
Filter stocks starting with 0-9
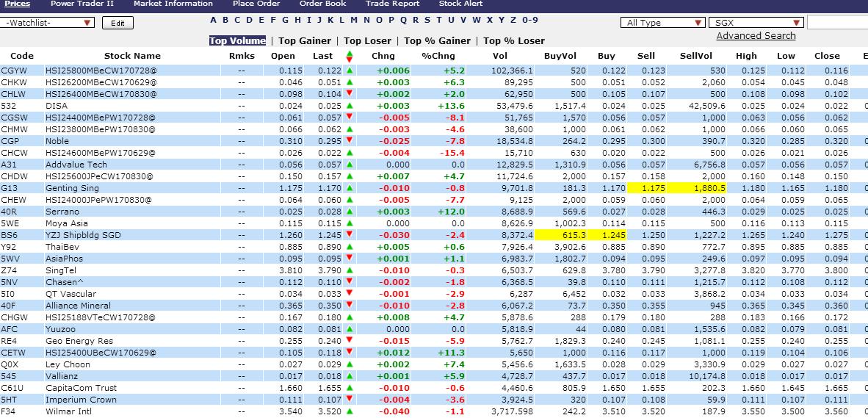click(529, 20)
